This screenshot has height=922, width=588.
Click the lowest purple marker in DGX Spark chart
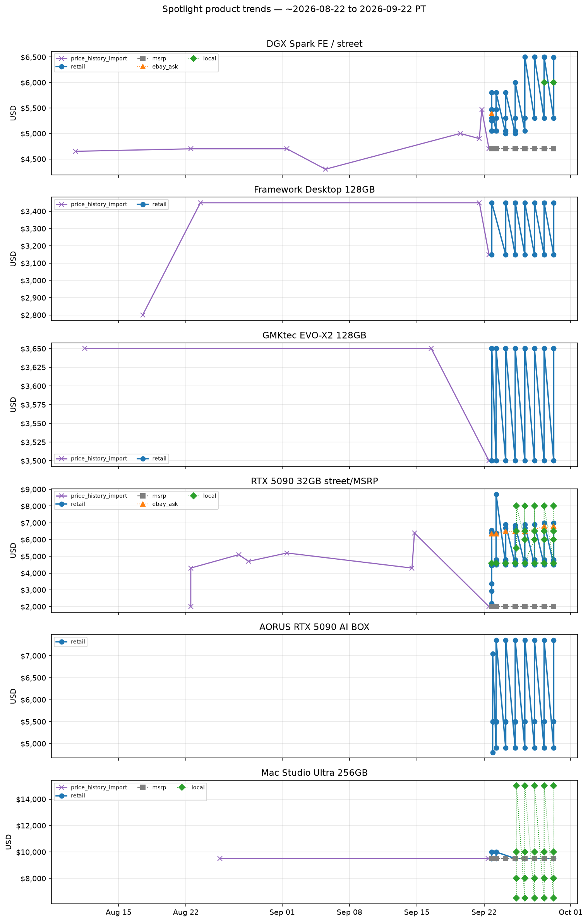point(326,169)
